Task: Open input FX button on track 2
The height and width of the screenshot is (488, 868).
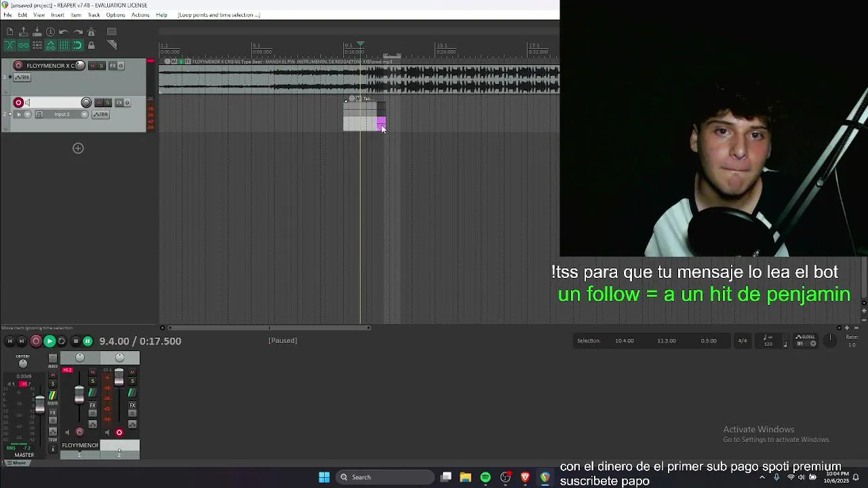Action: 39,114
